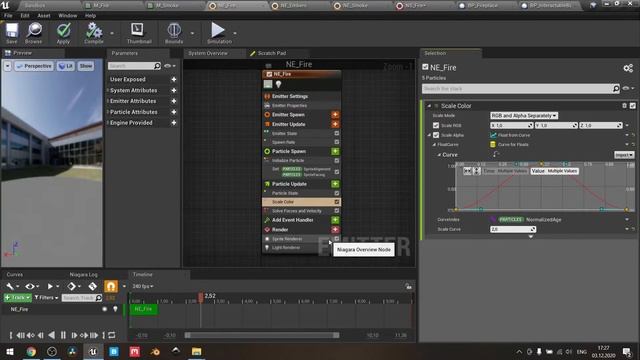Switch to the Scratch Pad tab
This screenshot has height=360, width=640.
tap(271, 53)
